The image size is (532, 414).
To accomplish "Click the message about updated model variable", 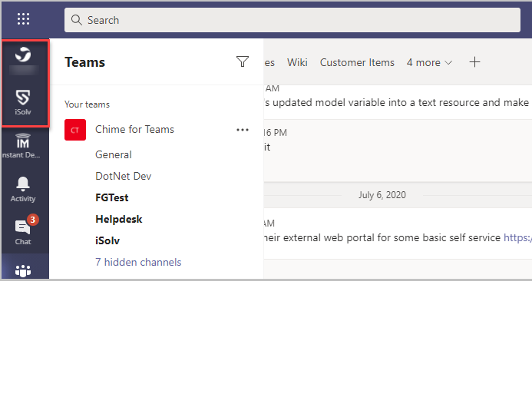I will pos(398,102).
